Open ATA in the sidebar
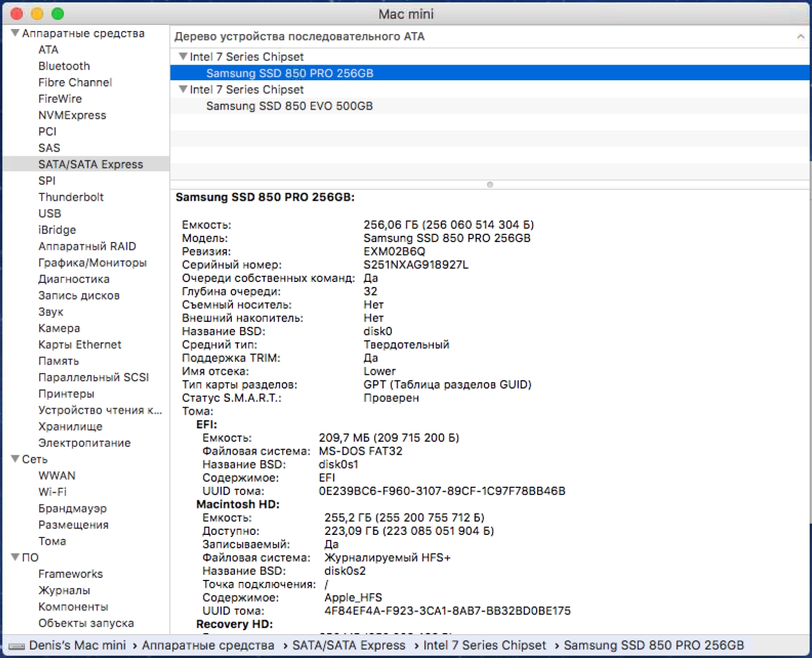812x658 pixels. click(x=48, y=50)
